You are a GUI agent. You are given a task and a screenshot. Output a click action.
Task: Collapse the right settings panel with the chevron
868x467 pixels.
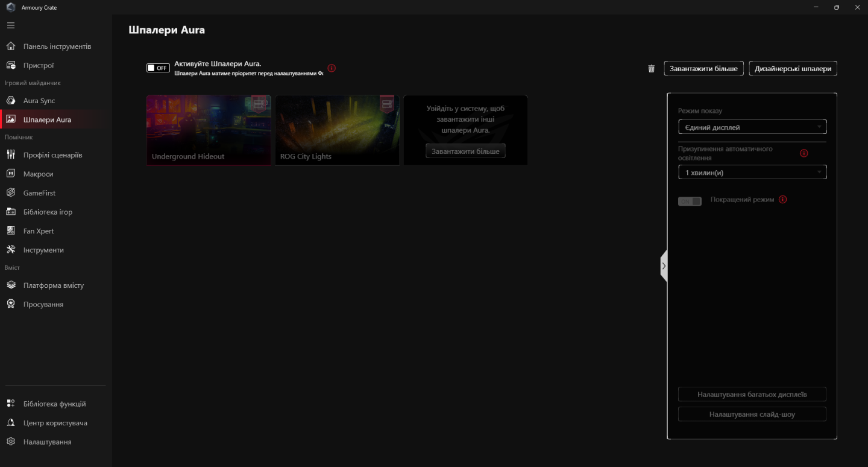[664, 265]
